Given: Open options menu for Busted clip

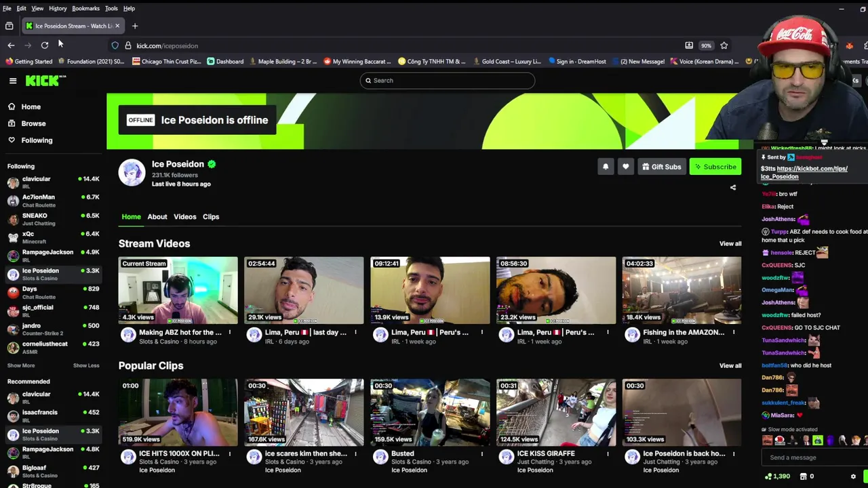Looking at the screenshot, I should [481, 453].
